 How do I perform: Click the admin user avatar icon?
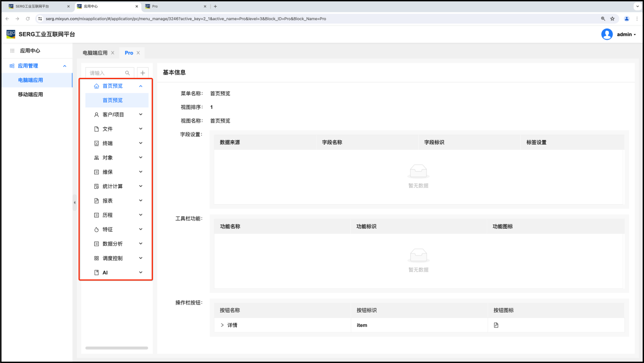607,34
